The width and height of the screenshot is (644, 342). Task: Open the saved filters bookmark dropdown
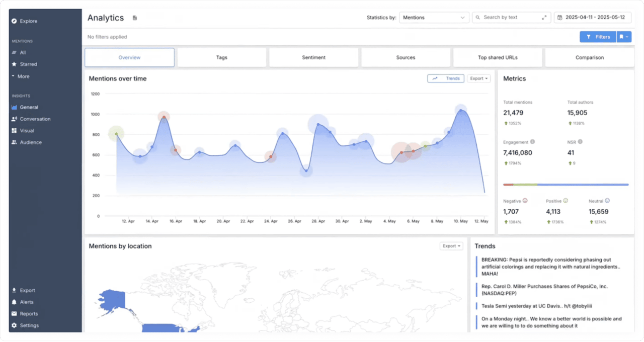coord(624,37)
